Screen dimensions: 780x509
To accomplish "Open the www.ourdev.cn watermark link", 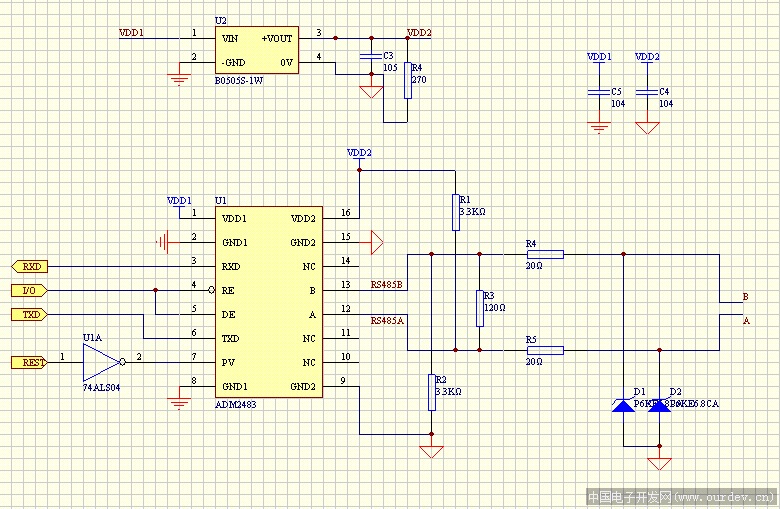I will (x=724, y=496).
